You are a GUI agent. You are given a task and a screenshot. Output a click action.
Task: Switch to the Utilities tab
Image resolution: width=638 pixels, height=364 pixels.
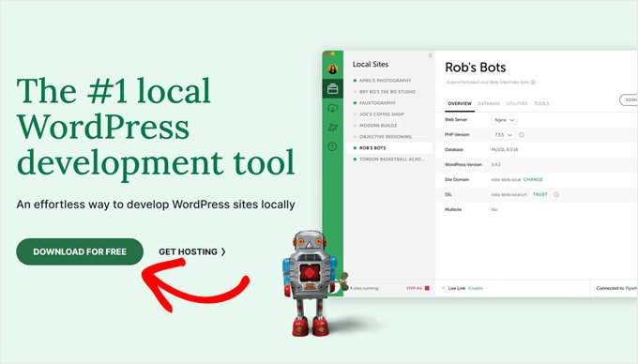coord(517,104)
